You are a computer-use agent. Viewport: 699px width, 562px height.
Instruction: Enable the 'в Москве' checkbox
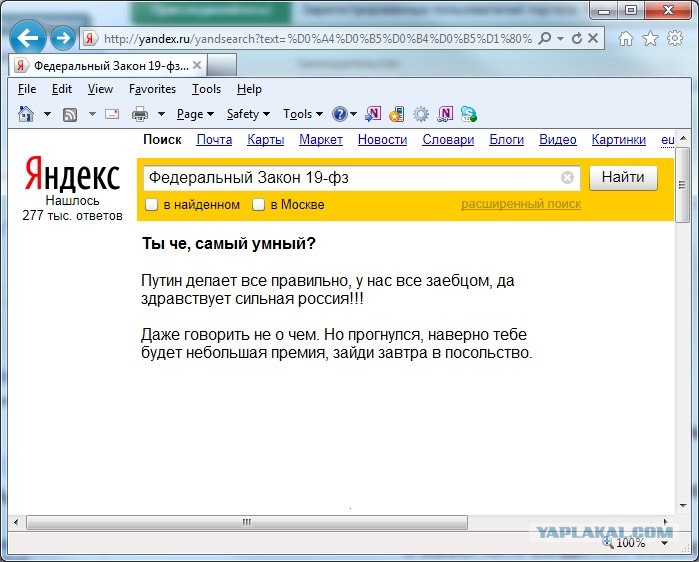(259, 205)
